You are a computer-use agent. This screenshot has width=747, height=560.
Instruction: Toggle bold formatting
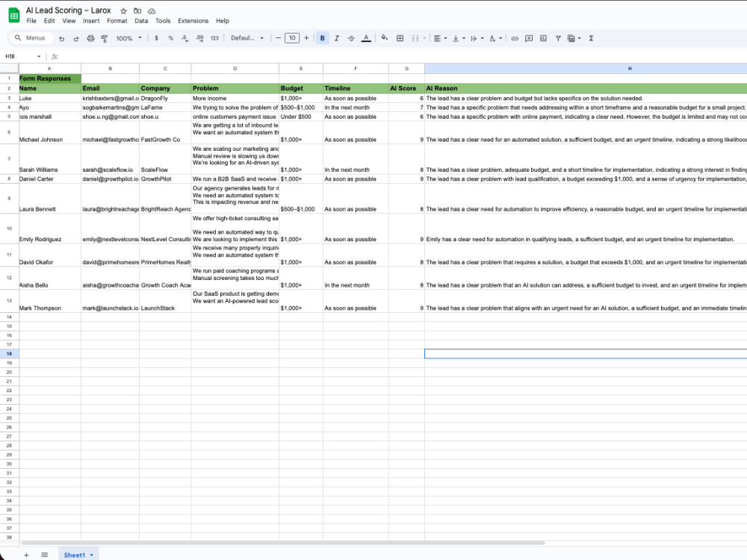click(323, 38)
